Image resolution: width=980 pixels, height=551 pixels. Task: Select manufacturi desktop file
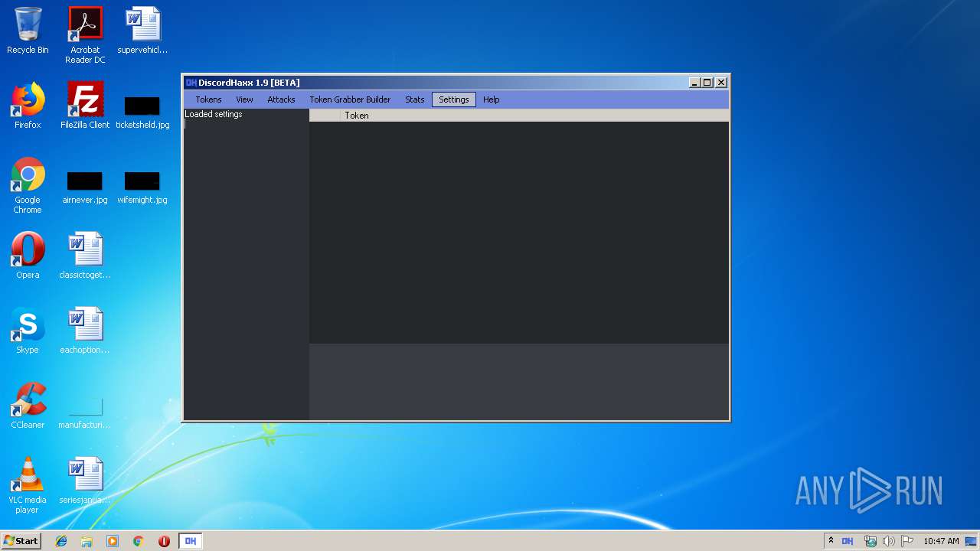85,412
